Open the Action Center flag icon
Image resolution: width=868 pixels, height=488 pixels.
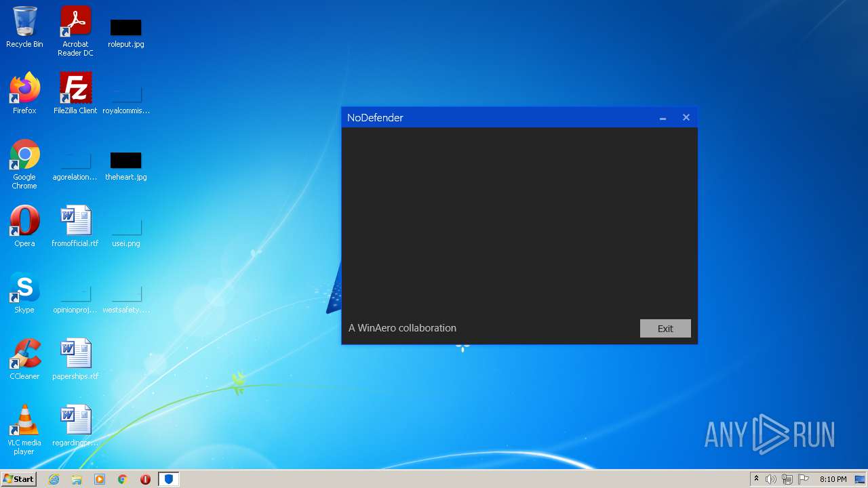[x=804, y=479]
